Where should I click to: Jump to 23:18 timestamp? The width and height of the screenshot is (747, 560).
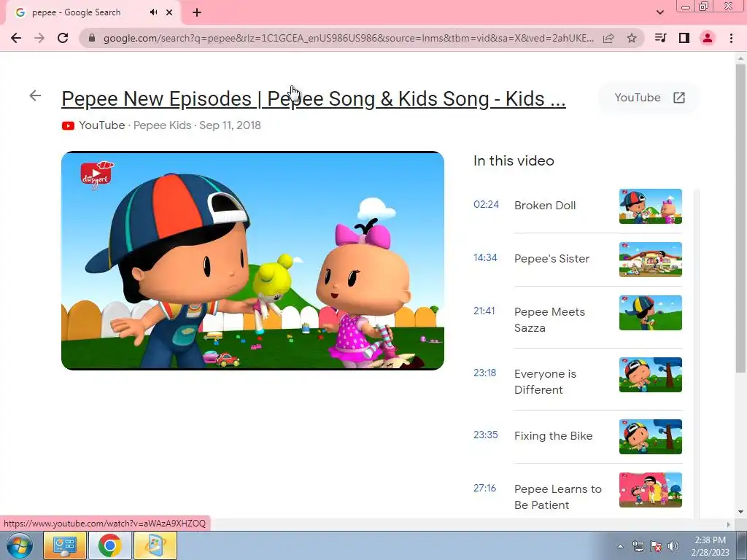(484, 373)
